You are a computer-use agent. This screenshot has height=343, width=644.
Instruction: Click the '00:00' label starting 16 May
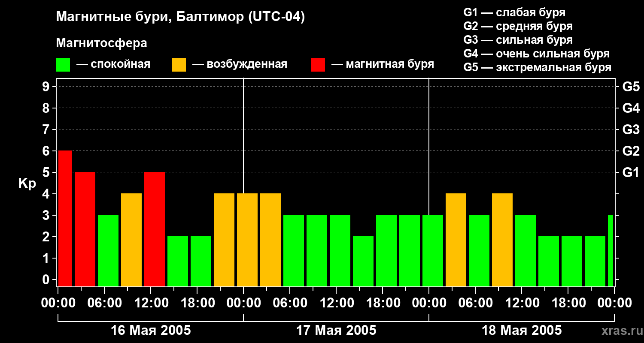point(58,303)
